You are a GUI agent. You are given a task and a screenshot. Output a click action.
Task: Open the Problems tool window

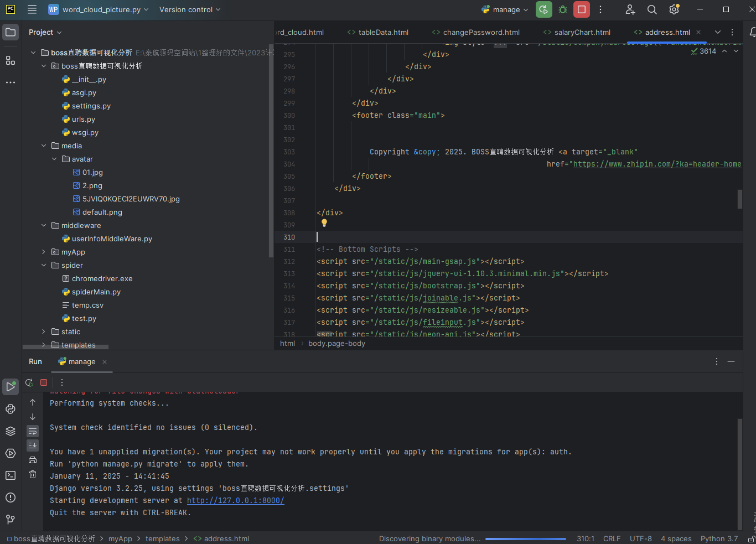tap(10, 498)
